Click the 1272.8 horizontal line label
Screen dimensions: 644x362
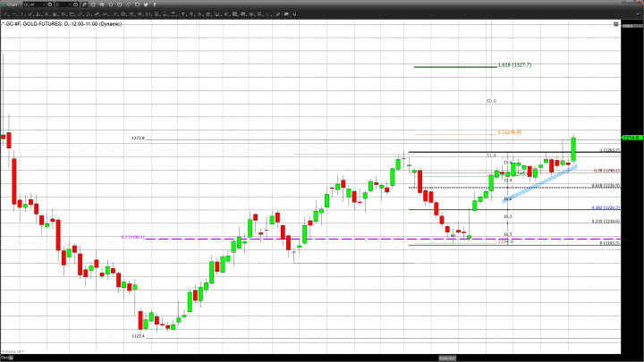(x=138, y=139)
